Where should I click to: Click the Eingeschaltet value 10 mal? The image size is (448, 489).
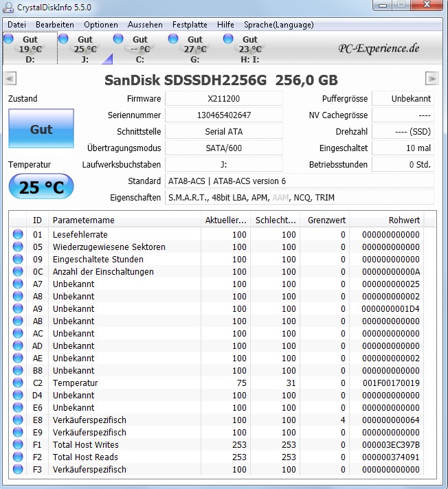403,148
